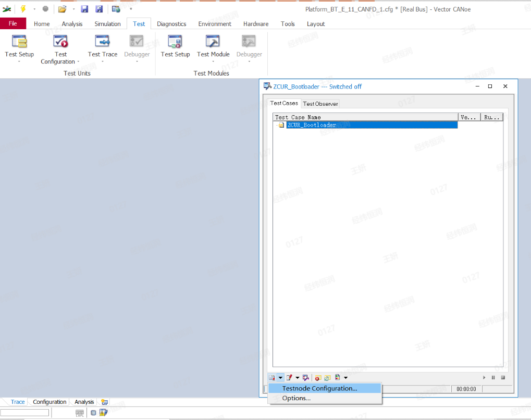Screen dimensions: 531x420
Task: Save configuration with the floppy disk icon
Action: 84,9
